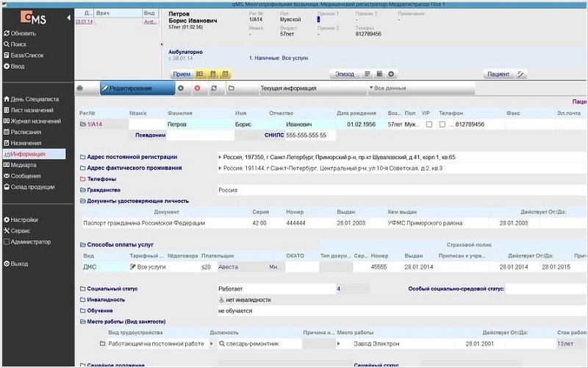Open Расписания in the left menu
588x368 pixels.
26,132
